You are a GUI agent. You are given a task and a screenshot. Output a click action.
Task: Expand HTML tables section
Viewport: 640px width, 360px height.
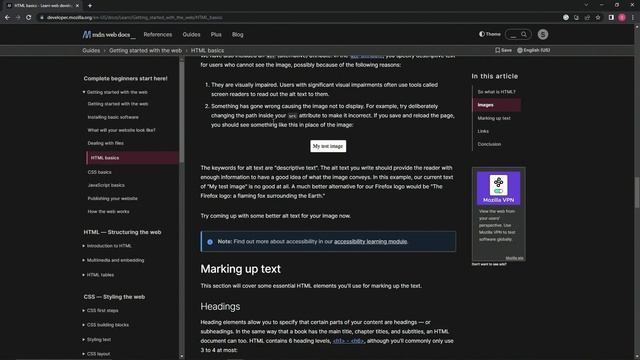(x=98, y=275)
